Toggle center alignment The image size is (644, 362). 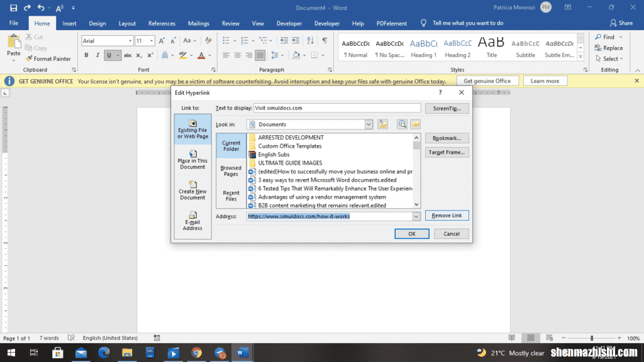(x=237, y=55)
